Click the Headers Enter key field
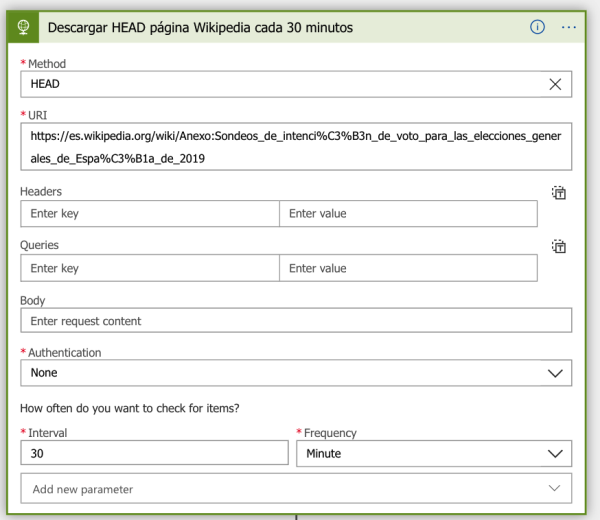Image resolution: width=600 pixels, height=520 pixels. (150, 214)
